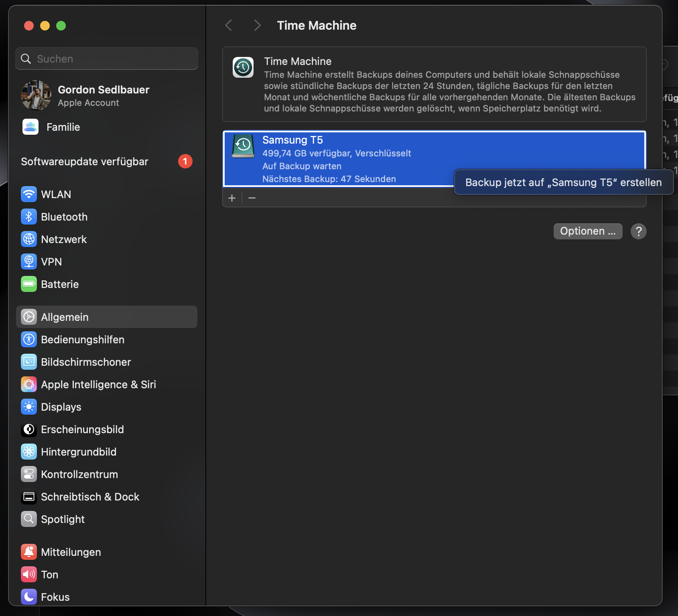This screenshot has width=678, height=616.
Task: Click in the Suchen search field
Action: (x=107, y=59)
